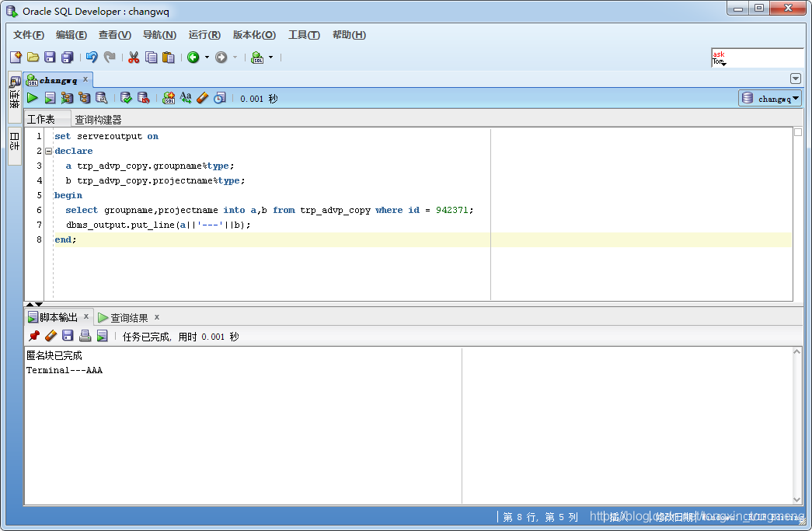
Task: Select the 脚本输出 tab
Action: coord(58,317)
